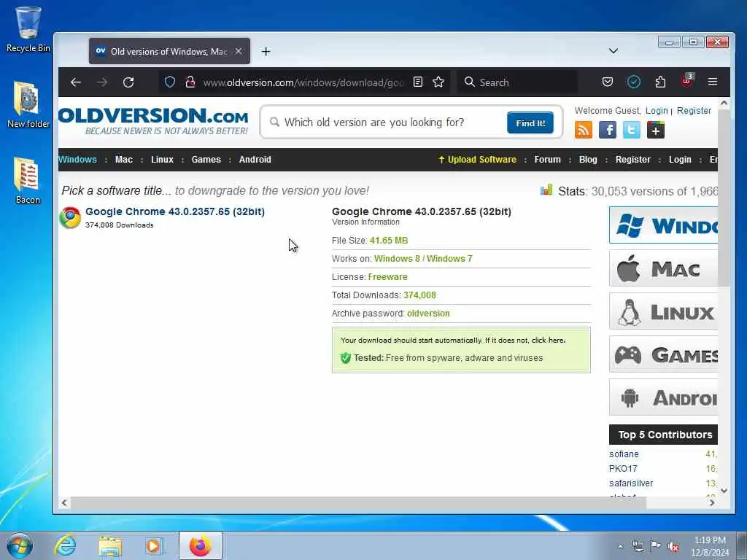Expand the list all tabs chevron

point(613,51)
